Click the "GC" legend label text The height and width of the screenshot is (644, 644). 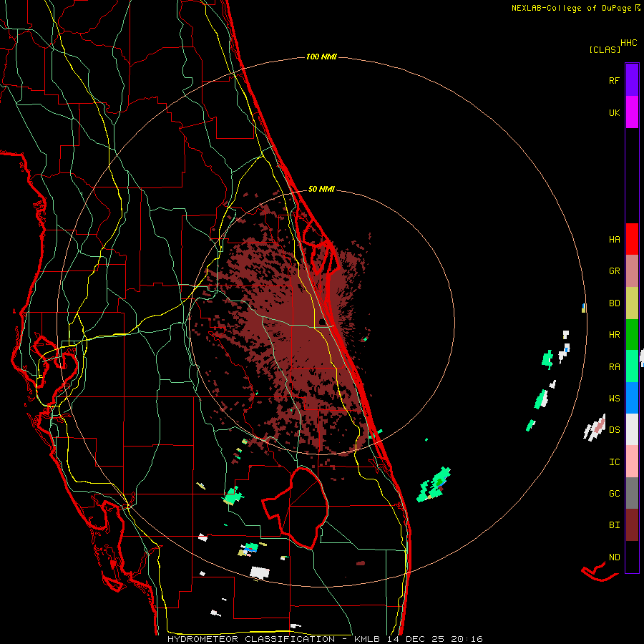pos(614,494)
